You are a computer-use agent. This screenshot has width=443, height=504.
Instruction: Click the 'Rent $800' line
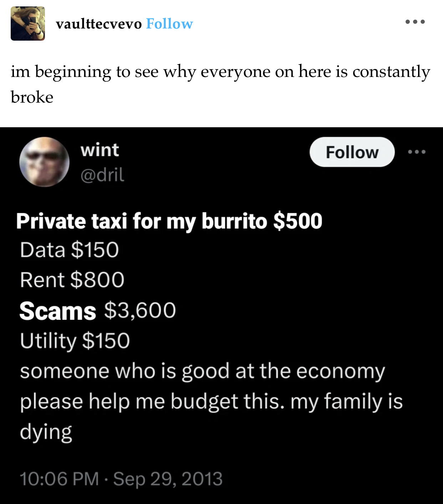72,279
